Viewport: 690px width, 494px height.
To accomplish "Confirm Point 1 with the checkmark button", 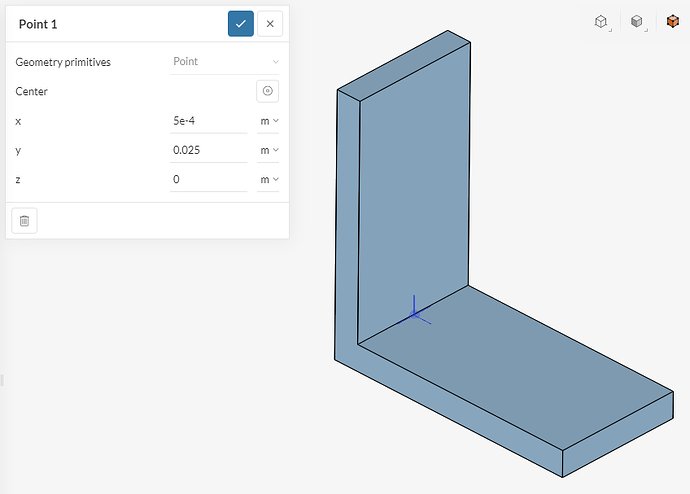I will point(241,24).
